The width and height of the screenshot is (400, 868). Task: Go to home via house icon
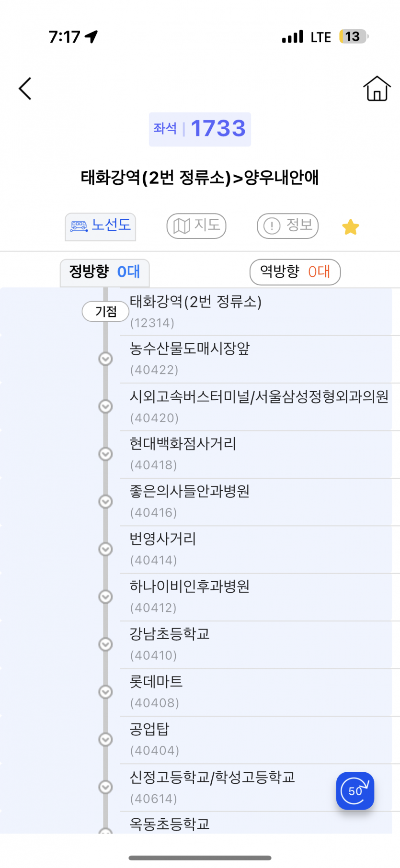pos(377,89)
